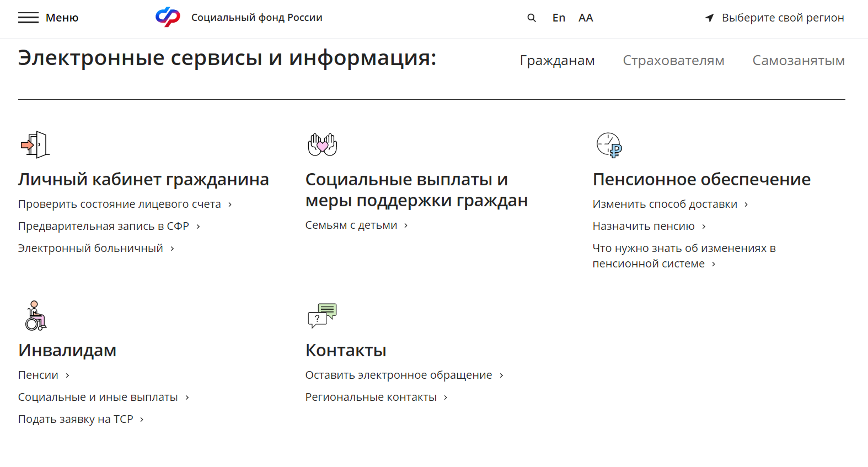This screenshot has height=467, width=868.
Task: Read Что нужно знать об изменениях в пенсионной системе
Action: click(x=684, y=256)
